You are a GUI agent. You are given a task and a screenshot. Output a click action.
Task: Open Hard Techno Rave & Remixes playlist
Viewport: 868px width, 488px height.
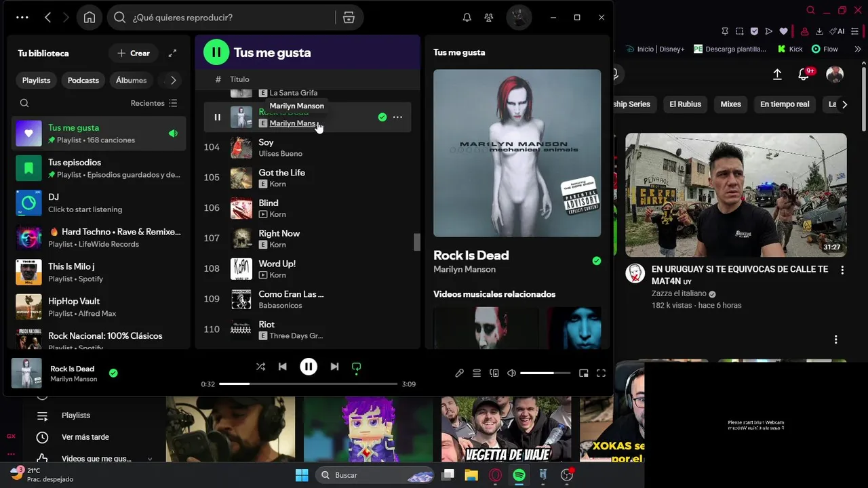(x=99, y=237)
